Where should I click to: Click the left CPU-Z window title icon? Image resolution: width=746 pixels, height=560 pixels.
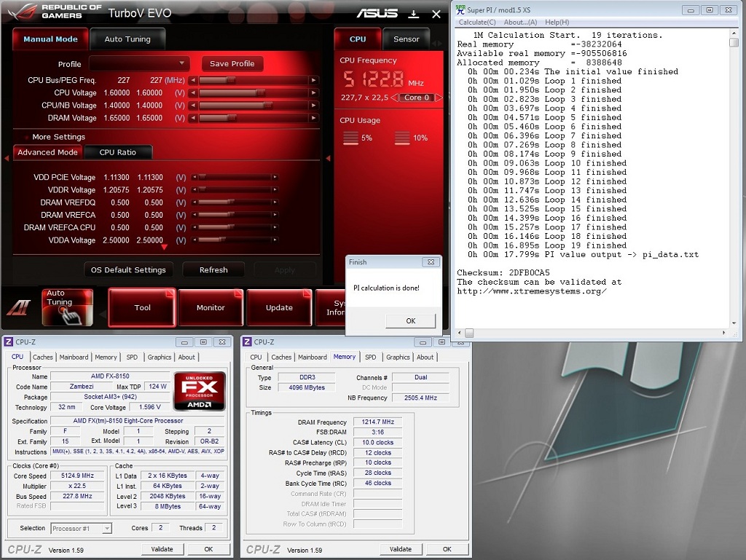pos(9,342)
